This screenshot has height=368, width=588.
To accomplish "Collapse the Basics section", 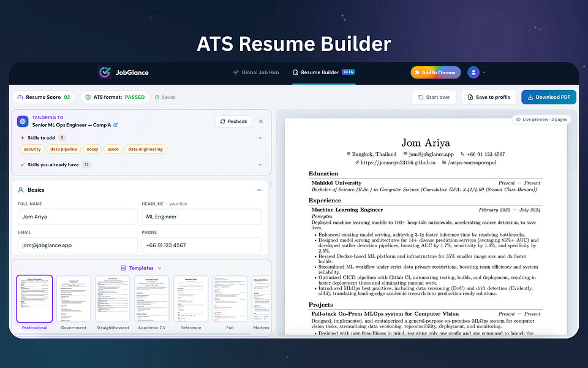I will pos(258,190).
